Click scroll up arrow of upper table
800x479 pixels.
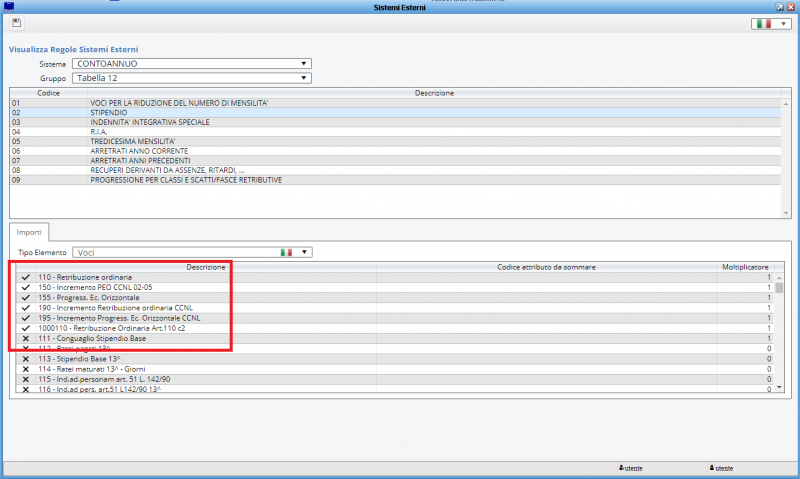786,104
